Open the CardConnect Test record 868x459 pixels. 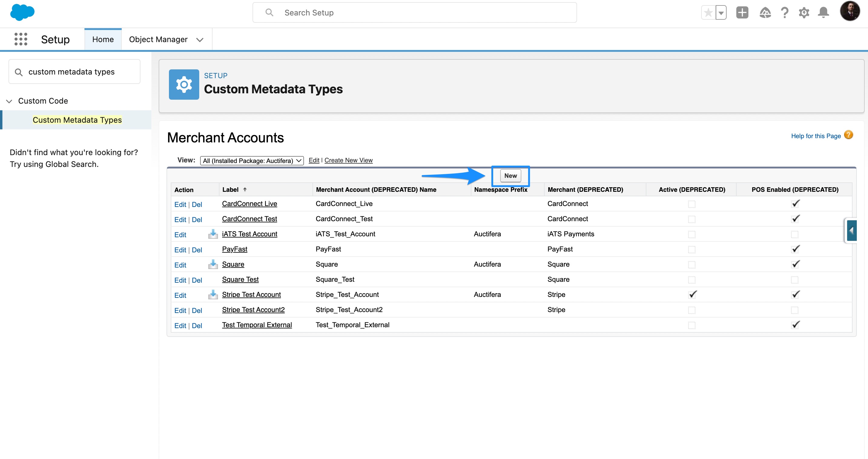(x=249, y=219)
